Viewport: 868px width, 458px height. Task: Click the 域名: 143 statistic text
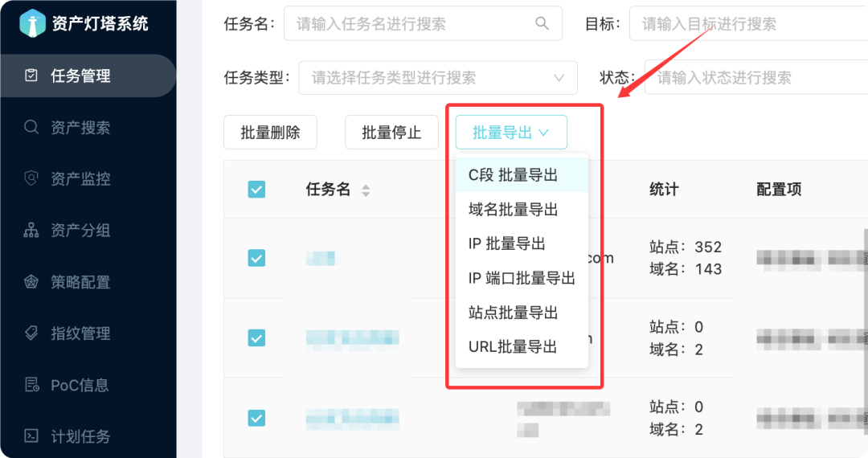pos(686,269)
